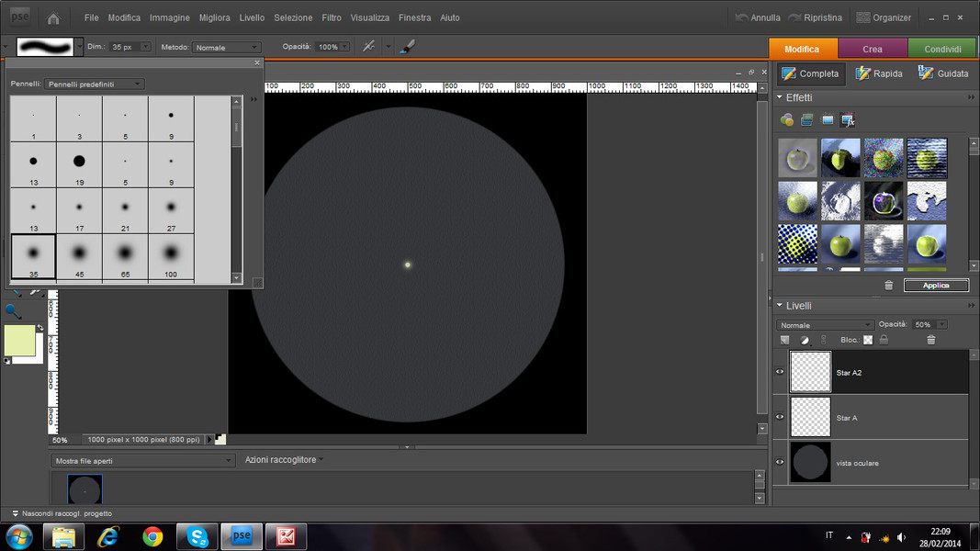Screen dimensions: 980x551
Task: Select the Zoom magnifier tool
Action: click(13, 311)
